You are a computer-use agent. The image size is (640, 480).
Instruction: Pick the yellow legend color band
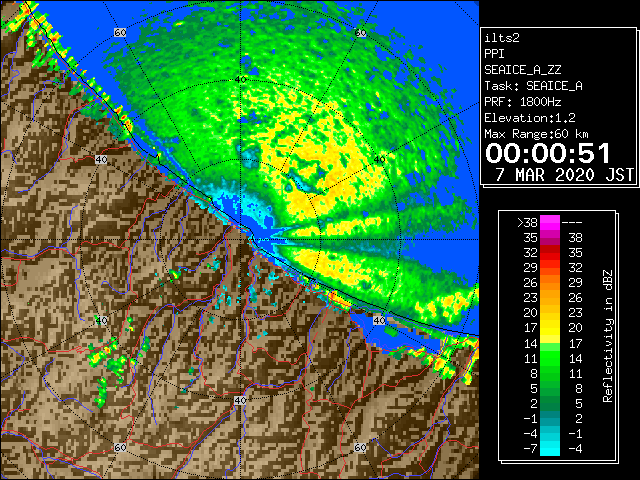pos(550,328)
